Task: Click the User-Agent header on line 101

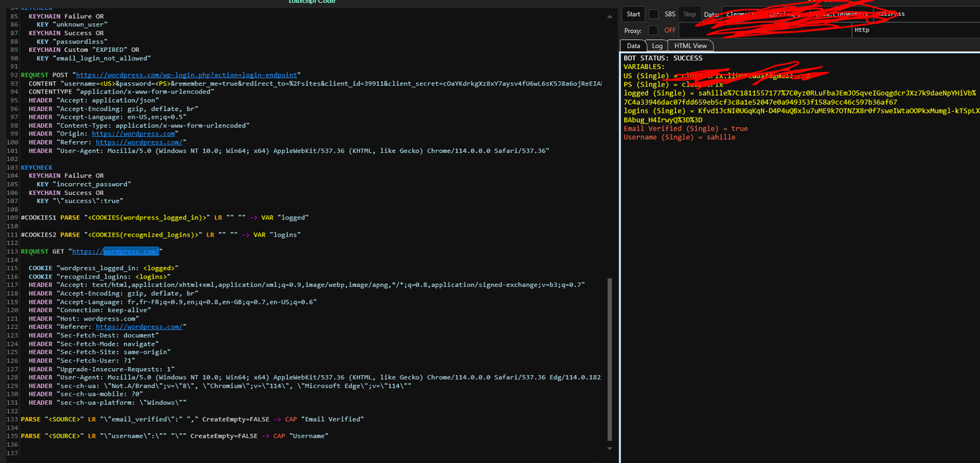Action: [x=289, y=150]
